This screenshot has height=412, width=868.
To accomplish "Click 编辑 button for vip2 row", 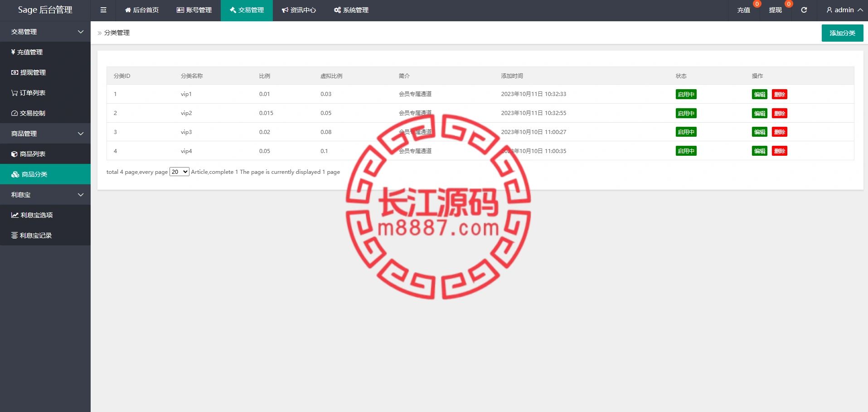I will [x=759, y=113].
